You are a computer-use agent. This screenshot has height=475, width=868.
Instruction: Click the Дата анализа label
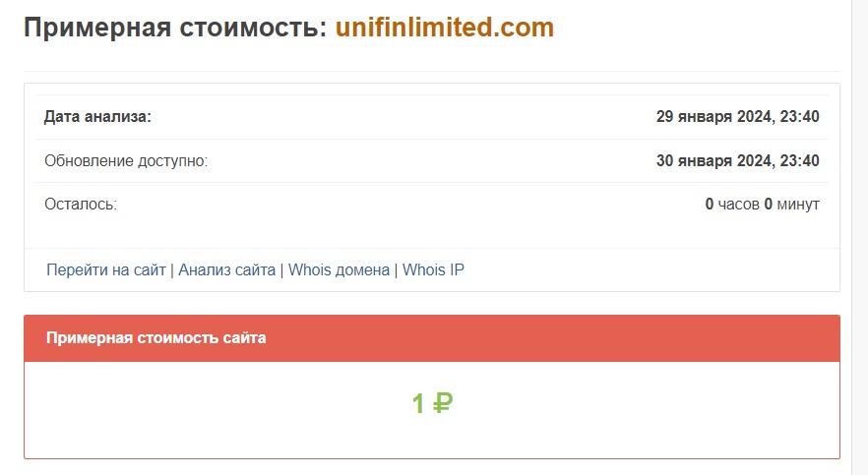point(97,117)
